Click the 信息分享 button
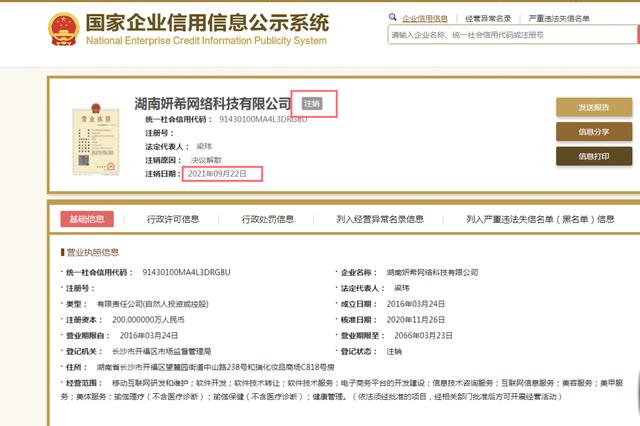This screenshot has width=640, height=426. coord(593,131)
